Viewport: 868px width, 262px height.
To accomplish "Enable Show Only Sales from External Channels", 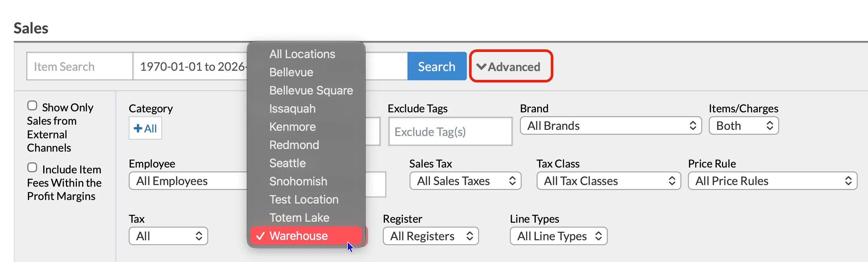I will pos(32,106).
